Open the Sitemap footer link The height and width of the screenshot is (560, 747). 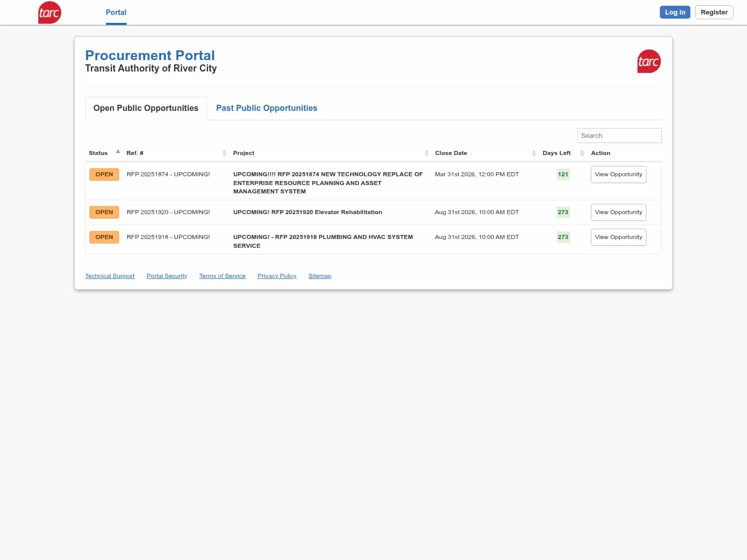click(x=320, y=276)
